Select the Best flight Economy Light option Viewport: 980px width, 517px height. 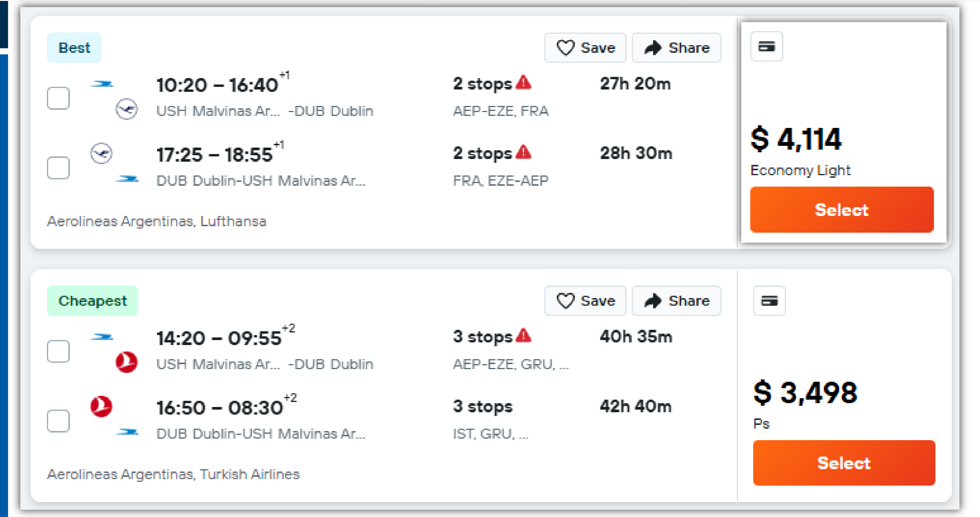[x=842, y=210]
